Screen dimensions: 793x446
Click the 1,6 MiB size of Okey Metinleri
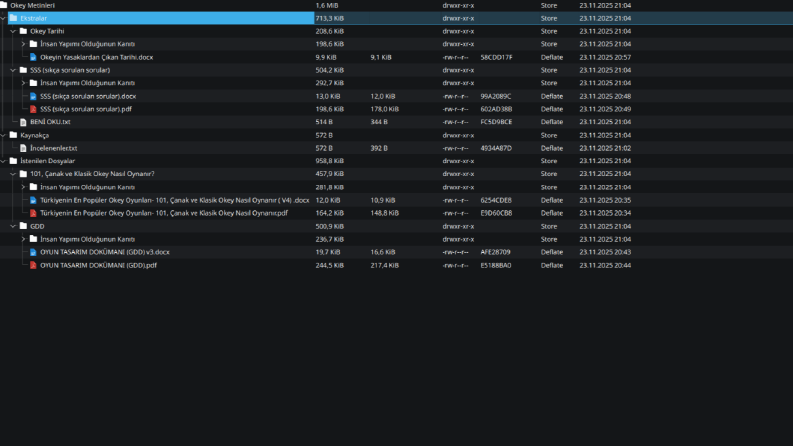(327, 5)
